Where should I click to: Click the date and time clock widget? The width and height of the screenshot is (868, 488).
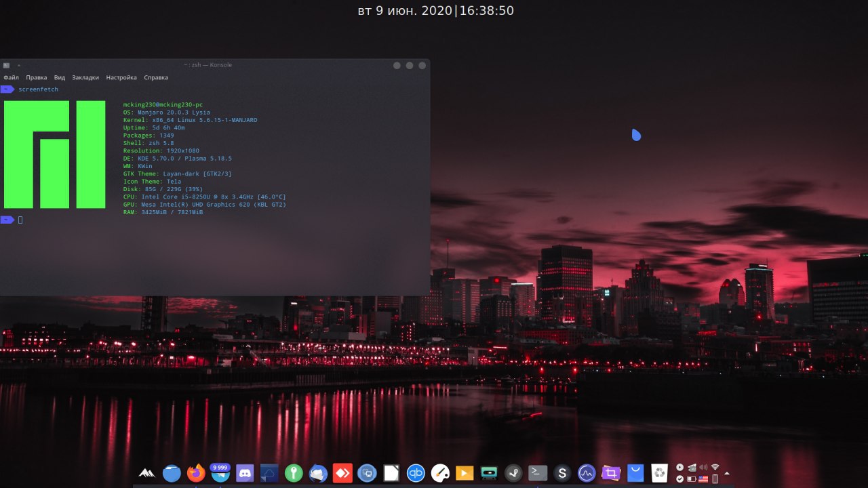(x=435, y=11)
